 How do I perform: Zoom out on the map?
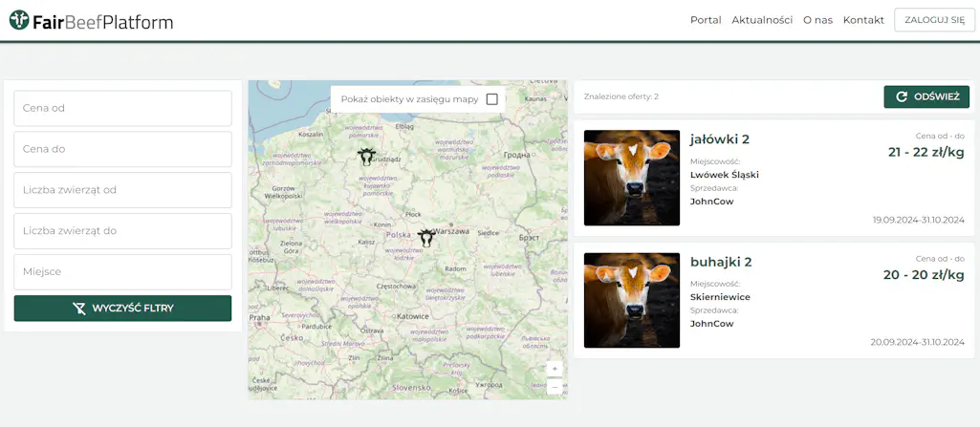point(555,387)
